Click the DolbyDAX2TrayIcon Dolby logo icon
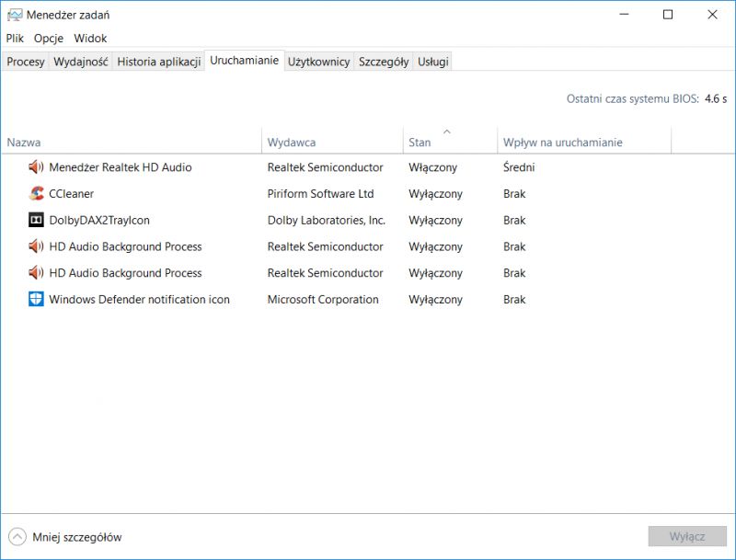 [x=36, y=220]
